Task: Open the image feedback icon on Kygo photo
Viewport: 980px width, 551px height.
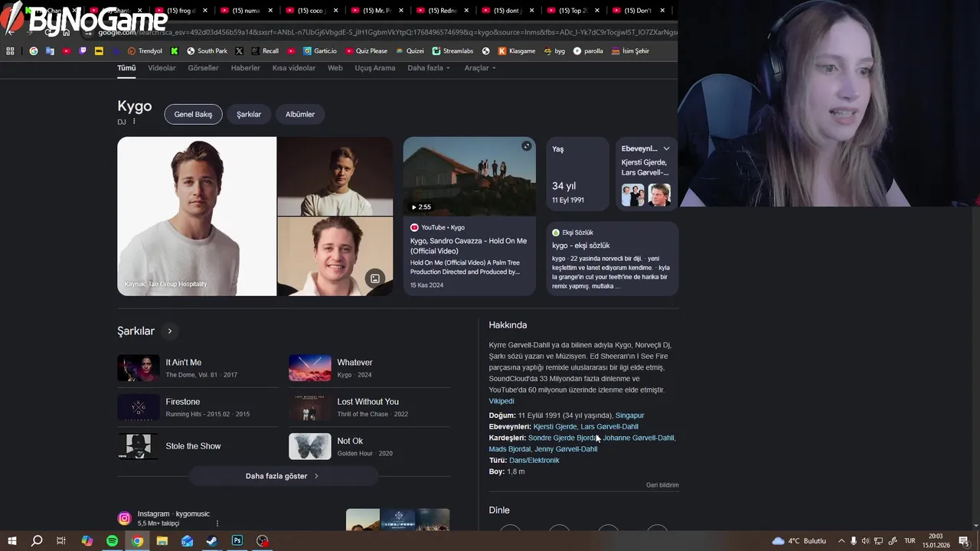Action: pos(374,278)
